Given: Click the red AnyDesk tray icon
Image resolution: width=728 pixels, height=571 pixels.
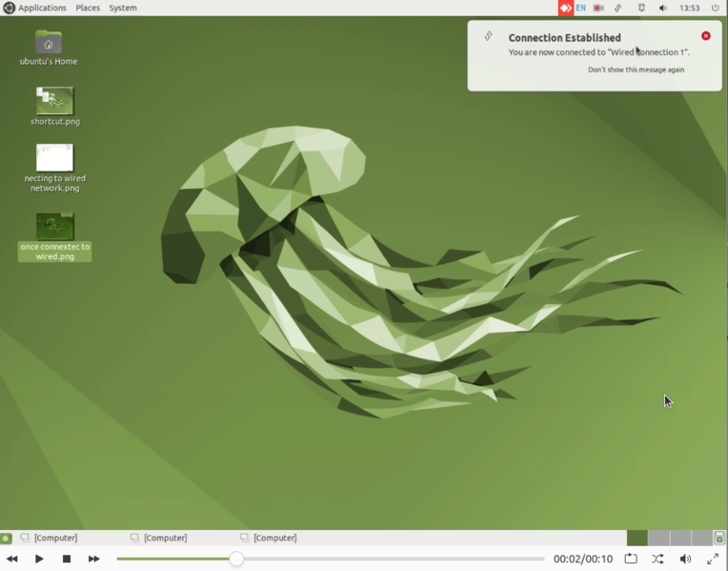Looking at the screenshot, I should click(x=565, y=8).
